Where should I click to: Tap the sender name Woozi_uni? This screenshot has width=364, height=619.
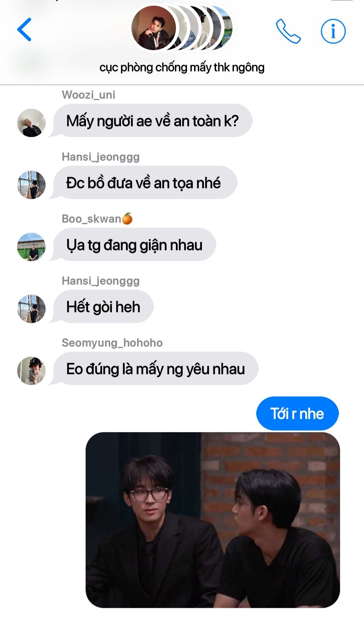point(89,95)
